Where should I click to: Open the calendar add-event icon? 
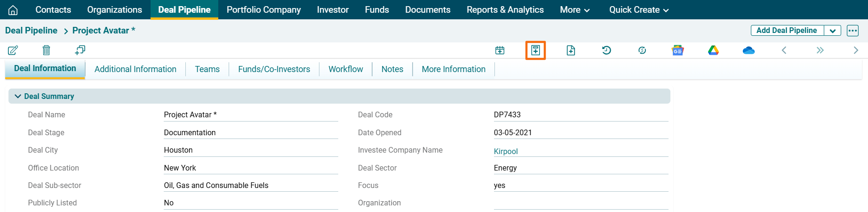(x=500, y=50)
